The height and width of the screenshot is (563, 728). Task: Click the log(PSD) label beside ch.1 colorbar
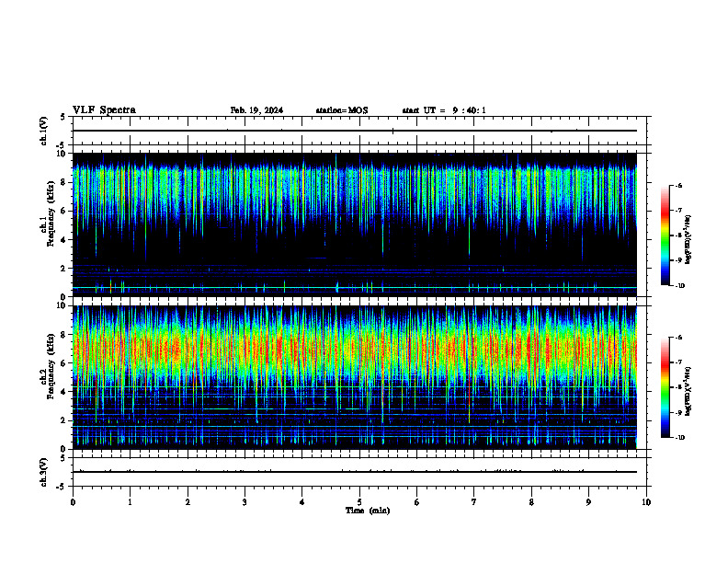coord(688,239)
